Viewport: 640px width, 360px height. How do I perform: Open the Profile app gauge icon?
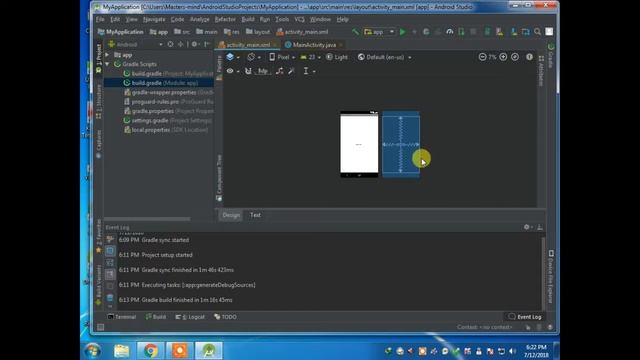click(x=449, y=31)
